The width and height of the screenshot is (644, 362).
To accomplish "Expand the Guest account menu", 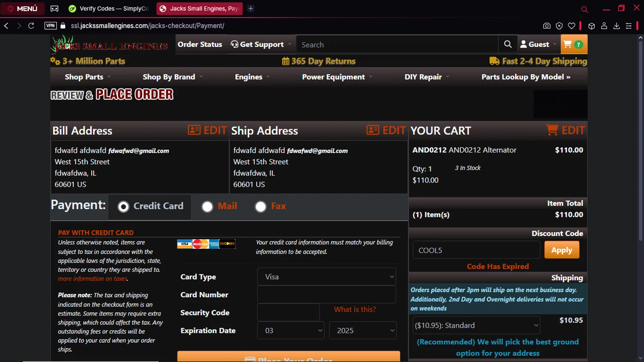I will [x=538, y=44].
